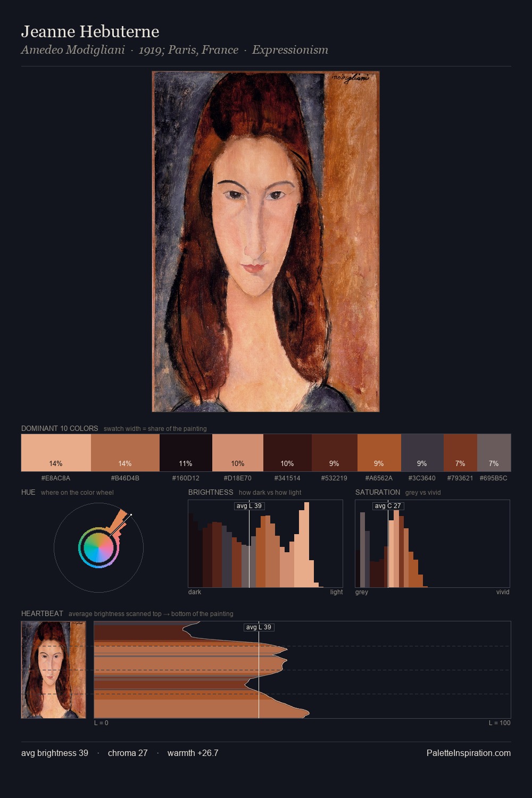Image resolution: width=532 pixels, height=798 pixels.
Task: Click the 'where on the color wheel' caption
Action: tap(77, 493)
